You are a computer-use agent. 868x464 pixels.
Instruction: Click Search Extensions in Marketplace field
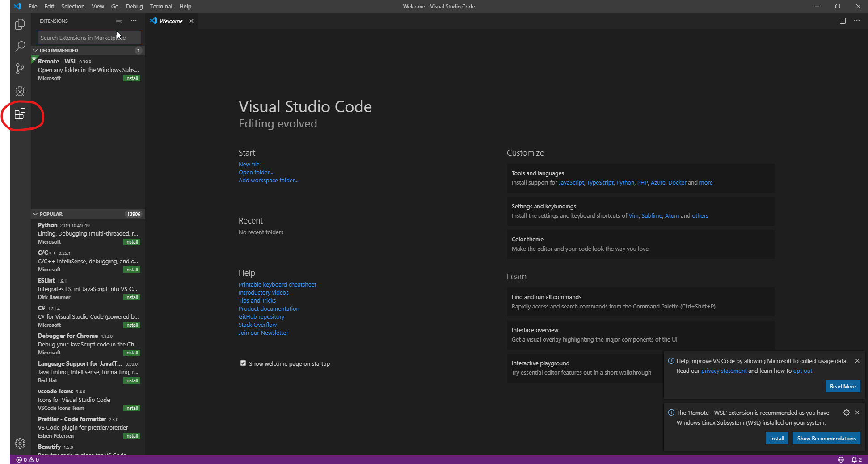(89, 38)
